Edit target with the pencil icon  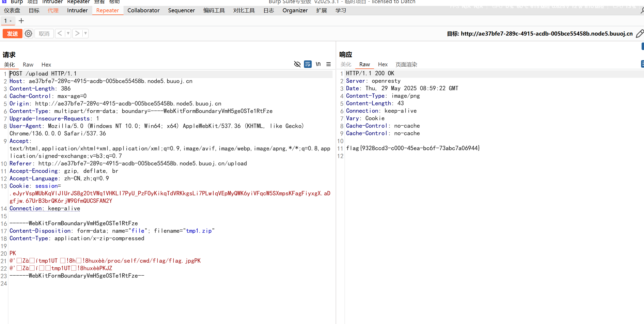point(639,34)
